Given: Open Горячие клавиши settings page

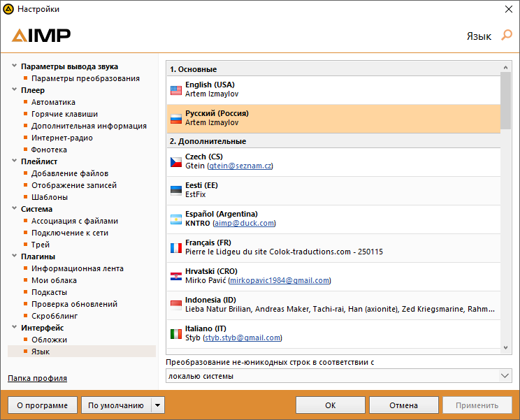Looking at the screenshot, I should pos(64,114).
